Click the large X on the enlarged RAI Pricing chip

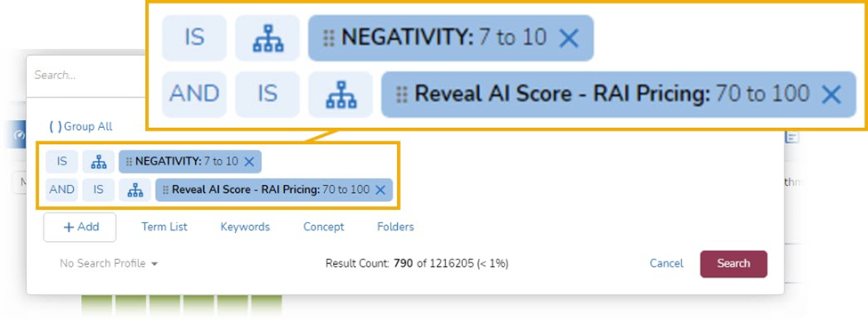831,94
